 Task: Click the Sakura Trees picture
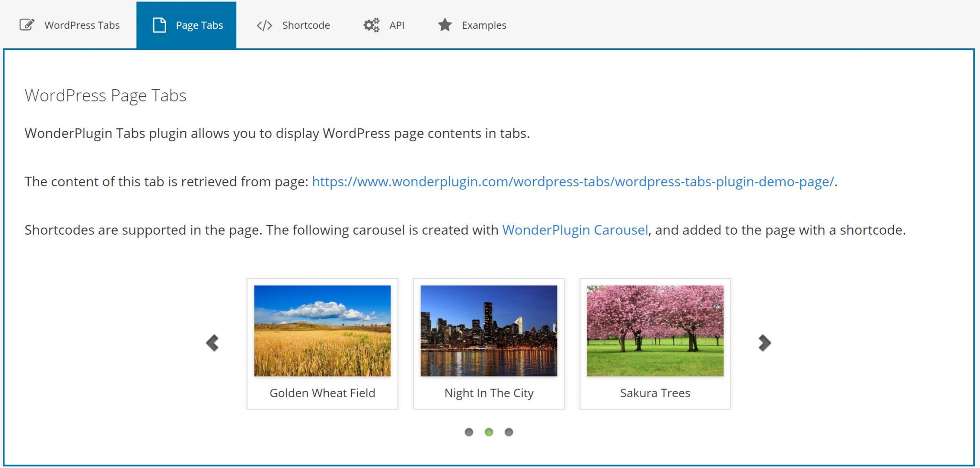coord(655,331)
